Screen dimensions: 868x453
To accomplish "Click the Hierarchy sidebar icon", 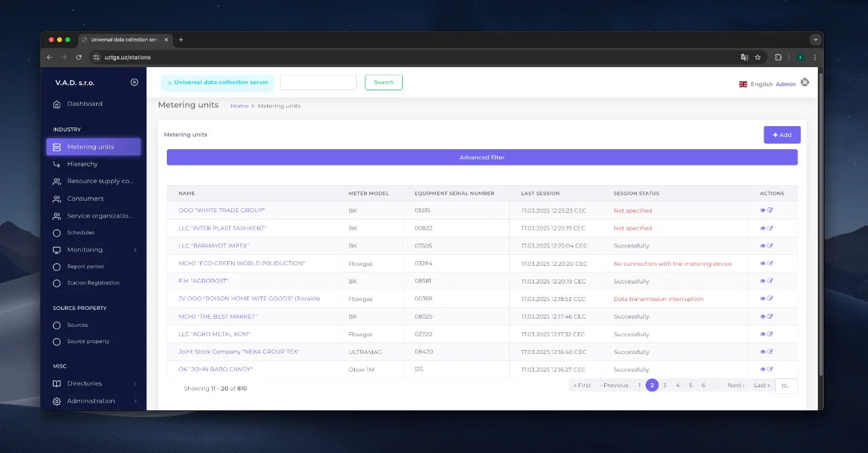I will tap(57, 164).
